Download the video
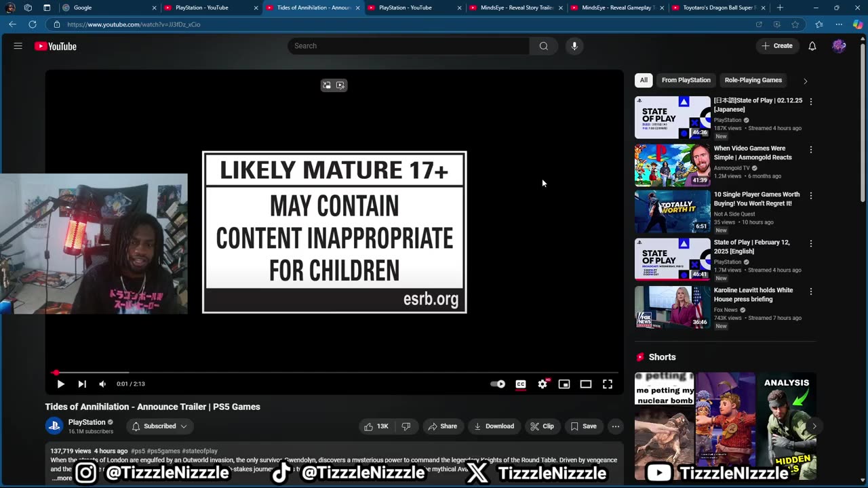The width and height of the screenshot is (868, 488). pyautogui.click(x=494, y=426)
